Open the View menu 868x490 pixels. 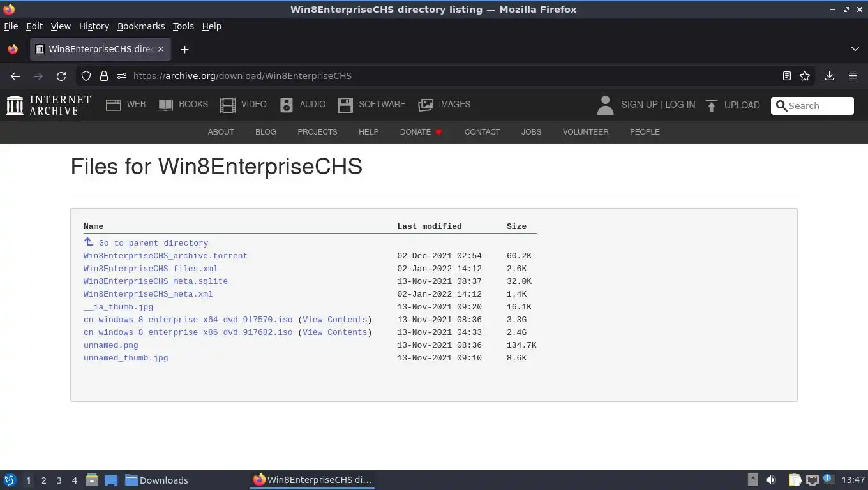tap(61, 26)
